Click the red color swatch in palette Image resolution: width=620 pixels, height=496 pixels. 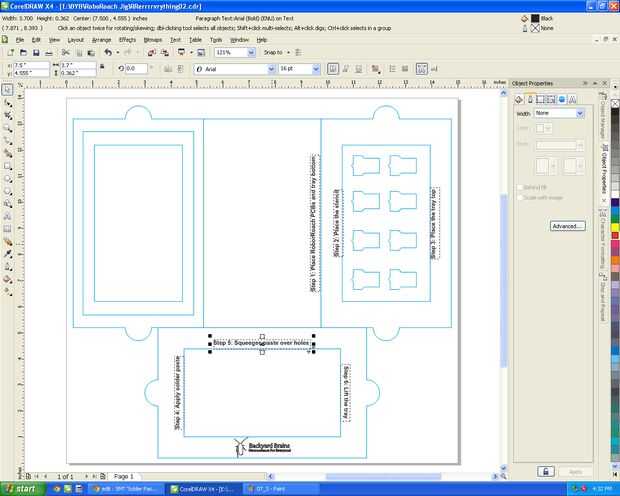pyautogui.click(x=615, y=236)
